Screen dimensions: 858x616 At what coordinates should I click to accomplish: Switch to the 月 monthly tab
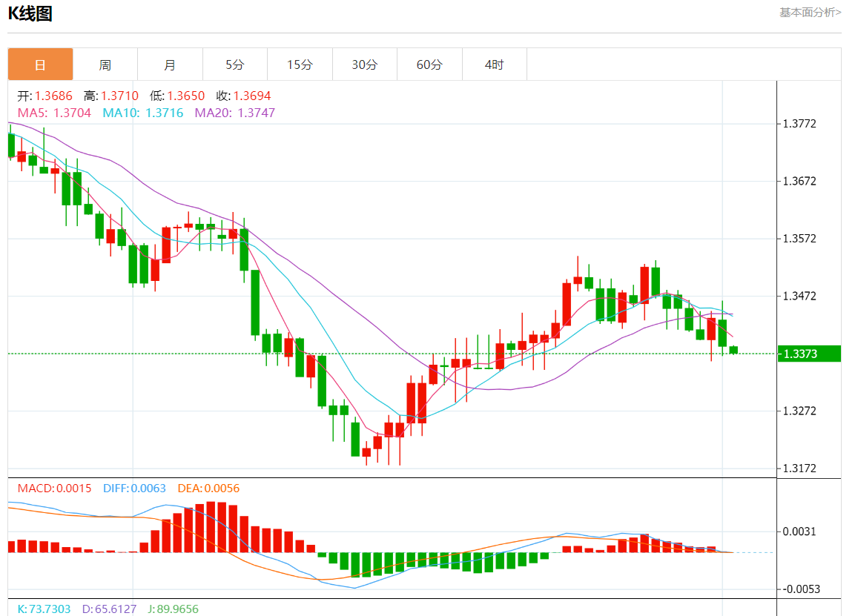coord(170,64)
